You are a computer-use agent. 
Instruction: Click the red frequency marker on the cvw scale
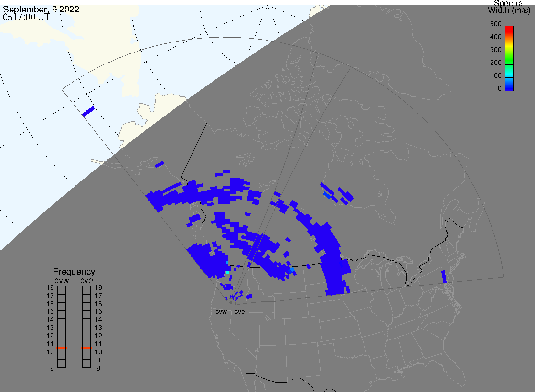[x=62, y=347]
